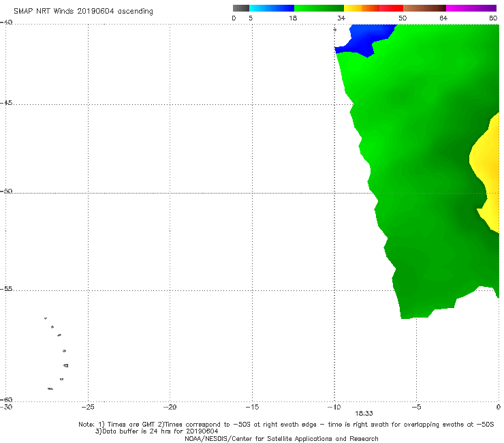Select the '-55' latitude axis label
The image size is (504, 443).
point(6,289)
